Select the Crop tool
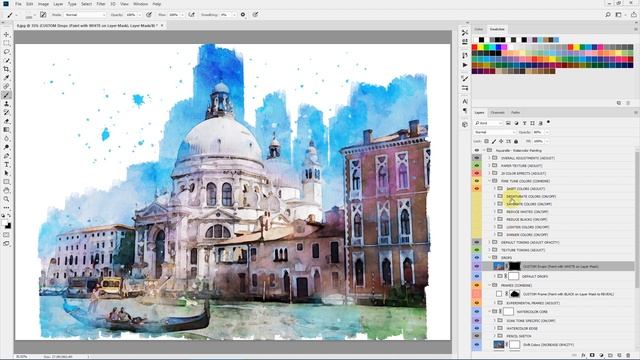640x360 pixels. [7, 69]
